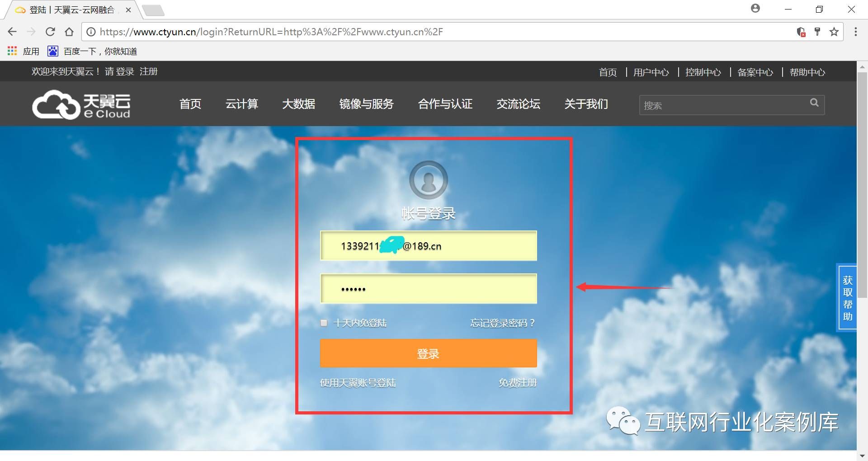Viewport: 868px width, 461px height.
Task: Click the blocked-cookies icon in address bar
Action: (x=801, y=32)
